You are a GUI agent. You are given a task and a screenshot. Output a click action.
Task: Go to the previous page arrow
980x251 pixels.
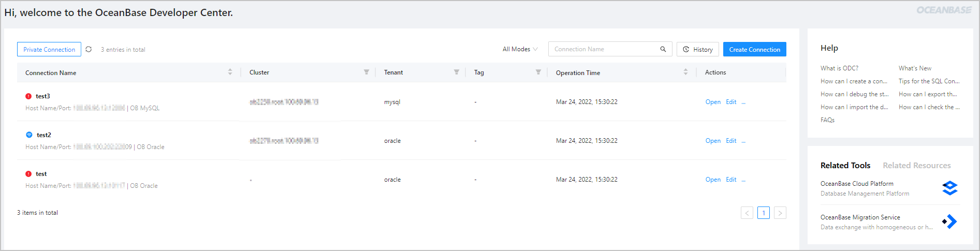pyautogui.click(x=747, y=213)
